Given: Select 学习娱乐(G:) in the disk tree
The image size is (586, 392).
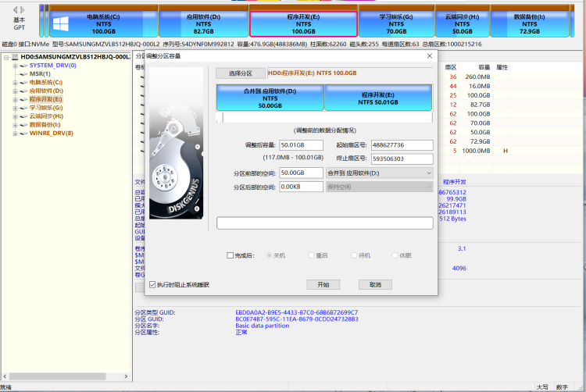Looking at the screenshot, I should click(46, 108).
